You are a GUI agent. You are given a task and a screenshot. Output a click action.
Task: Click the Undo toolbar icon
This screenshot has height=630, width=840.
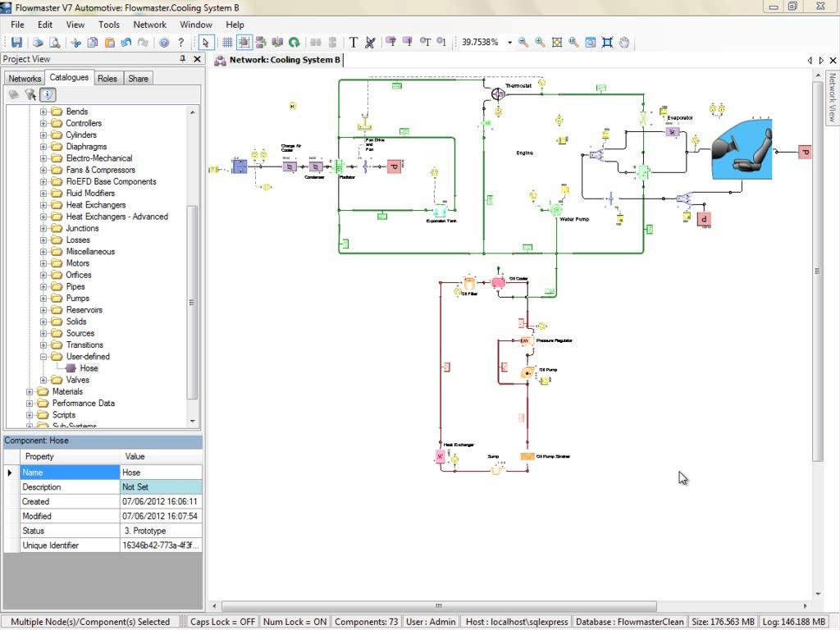[125, 42]
